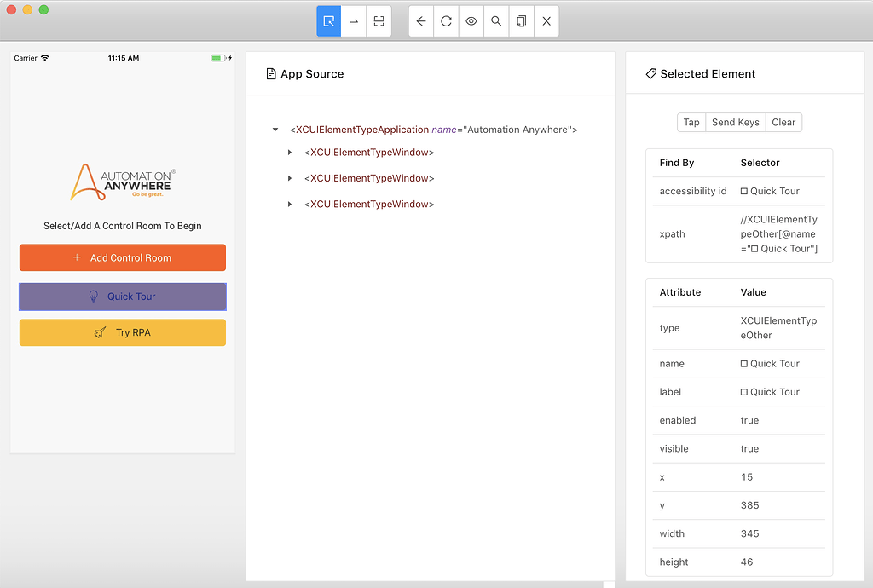The height and width of the screenshot is (588, 873).
Task: Open the element search icon
Action: 495,20
